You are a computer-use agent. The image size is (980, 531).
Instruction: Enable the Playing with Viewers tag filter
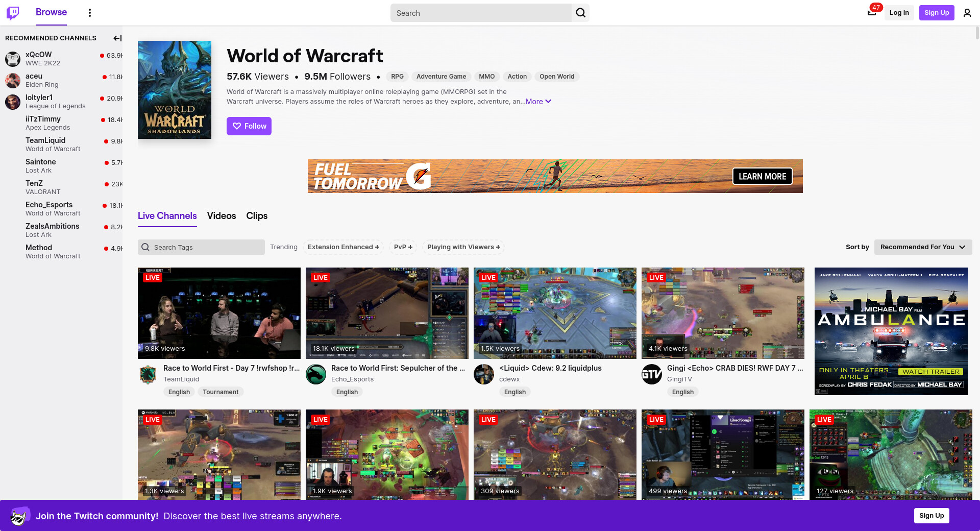tap(463, 247)
